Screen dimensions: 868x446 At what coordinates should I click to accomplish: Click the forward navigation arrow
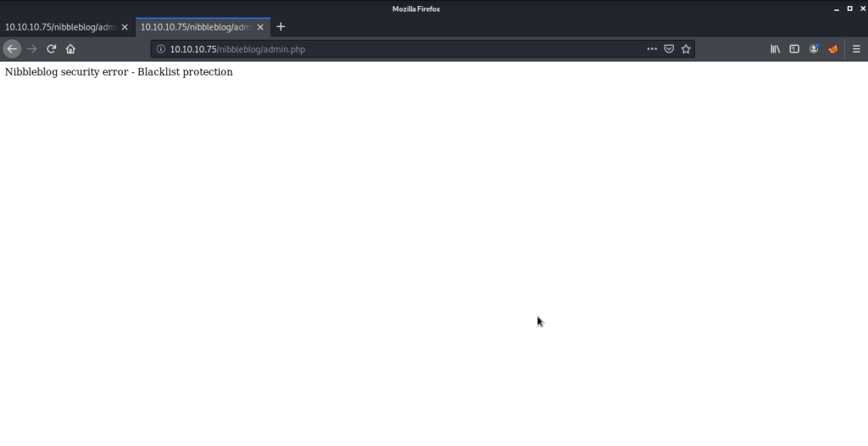(x=32, y=49)
